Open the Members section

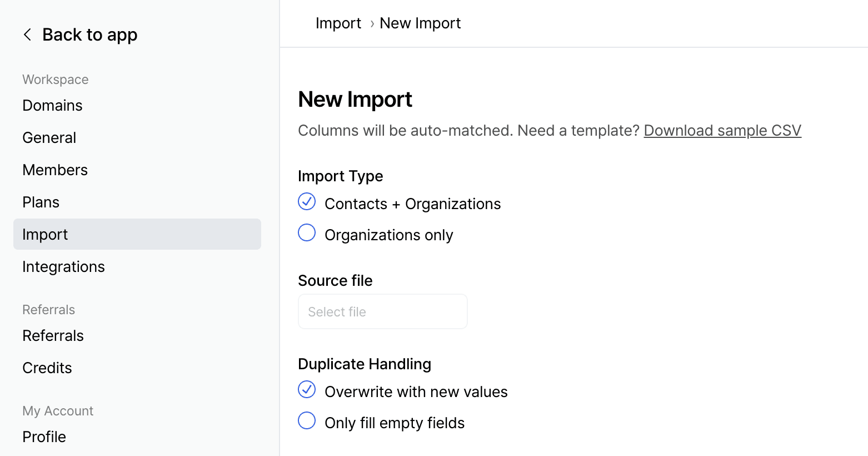[x=55, y=170]
